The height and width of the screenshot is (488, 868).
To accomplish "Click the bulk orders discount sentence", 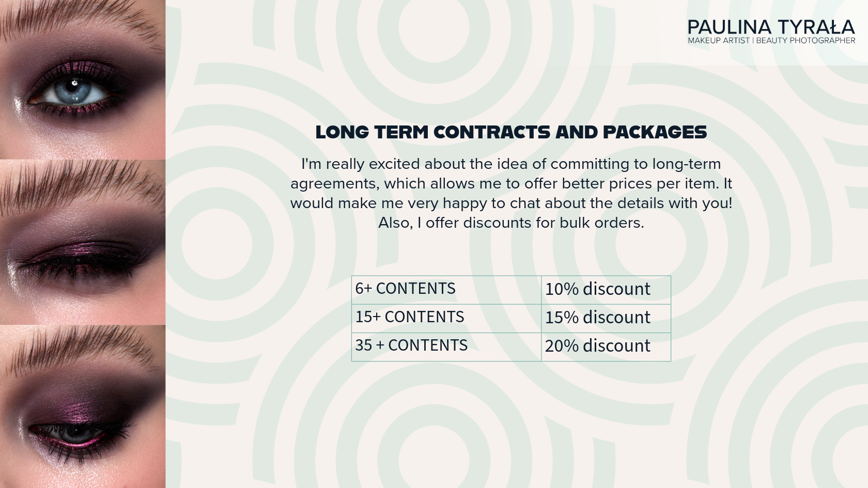I will 511,223.
